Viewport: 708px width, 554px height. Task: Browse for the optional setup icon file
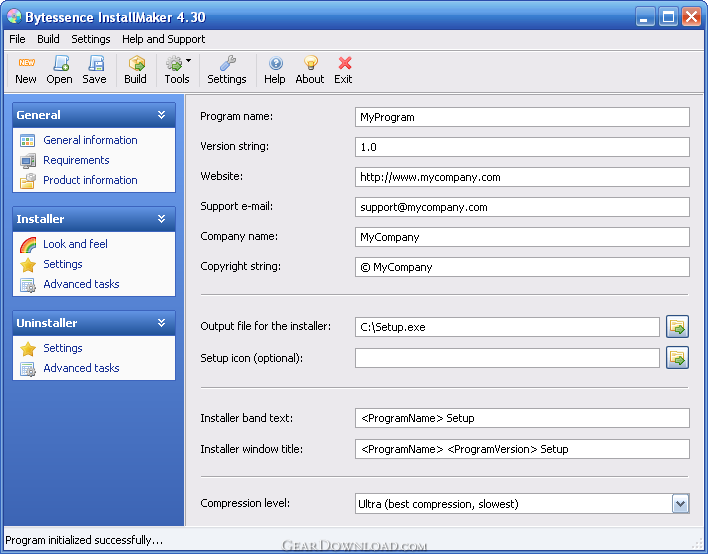point(678,357)
